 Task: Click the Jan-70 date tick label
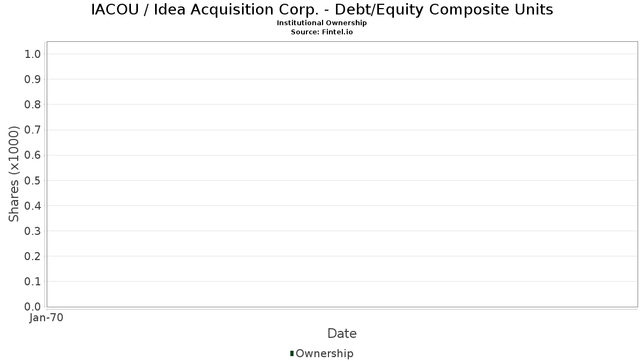[47, 318]
